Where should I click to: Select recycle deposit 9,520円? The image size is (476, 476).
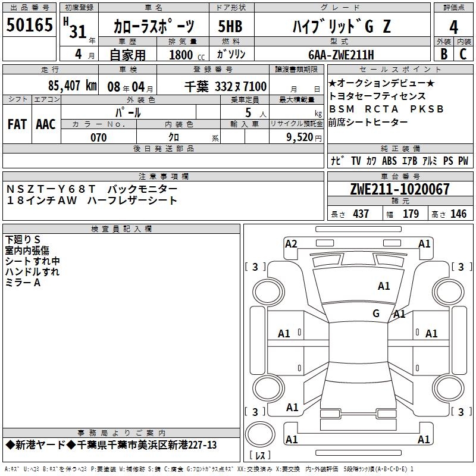(304, 137)
